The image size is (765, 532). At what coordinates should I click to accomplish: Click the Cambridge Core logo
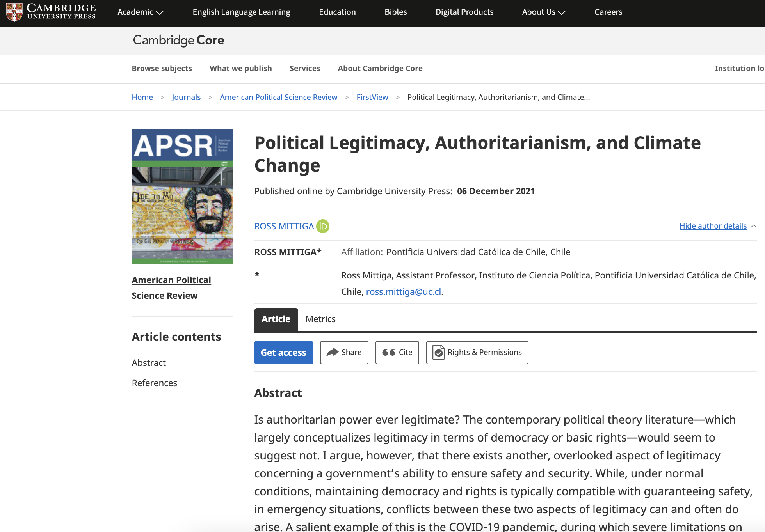point(178,40)
